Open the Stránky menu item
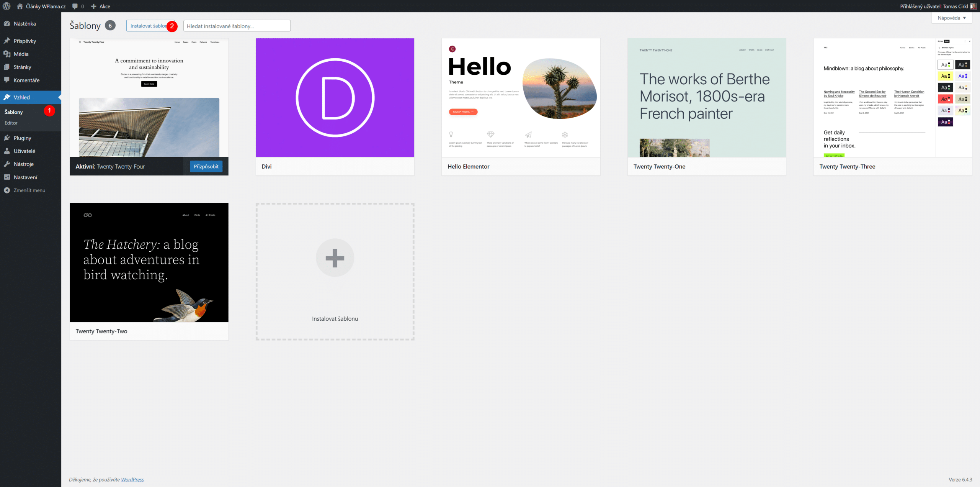Screen dimensions: 980x487 [x=31, y=67]
